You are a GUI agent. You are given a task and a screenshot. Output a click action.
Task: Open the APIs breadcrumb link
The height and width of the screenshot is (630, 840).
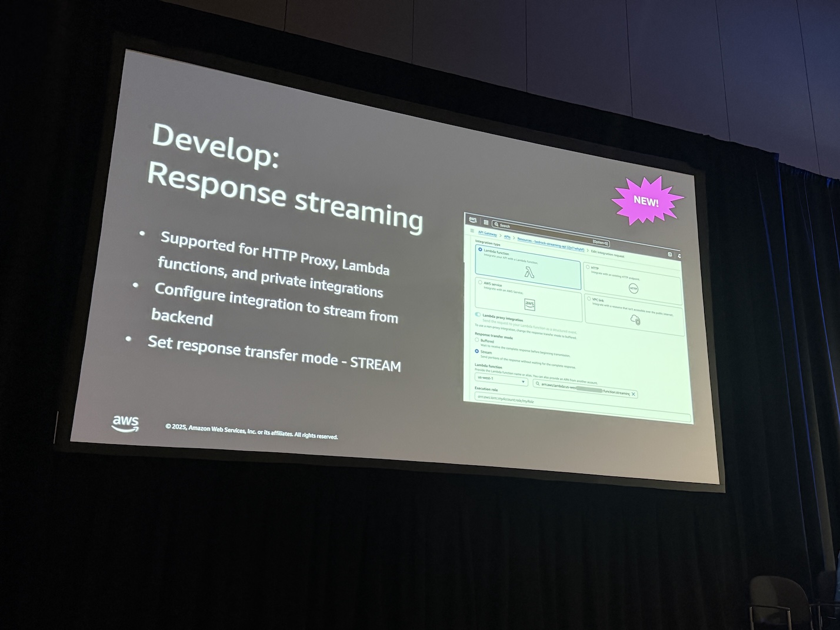[x=507, y=236]
